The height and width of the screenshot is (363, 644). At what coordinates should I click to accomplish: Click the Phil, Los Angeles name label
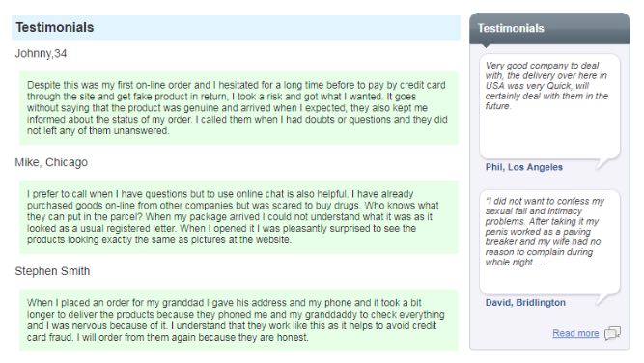(x=523, y=167)
